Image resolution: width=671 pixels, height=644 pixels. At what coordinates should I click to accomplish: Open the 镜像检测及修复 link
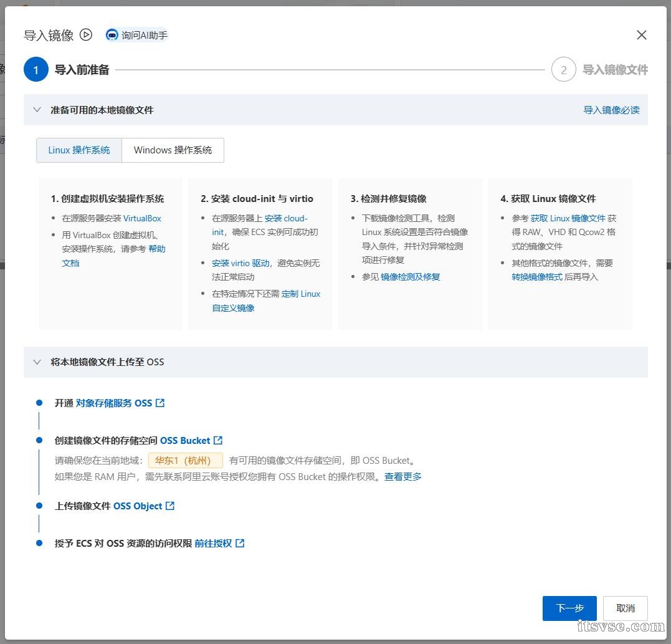[x=410, y=276]
